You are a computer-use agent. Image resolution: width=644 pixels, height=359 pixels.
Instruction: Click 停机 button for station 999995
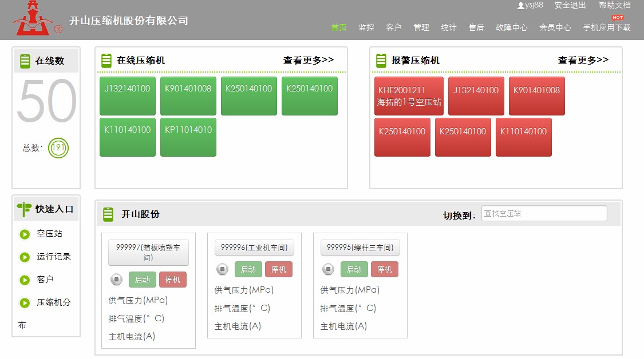[x=385, y=270]
